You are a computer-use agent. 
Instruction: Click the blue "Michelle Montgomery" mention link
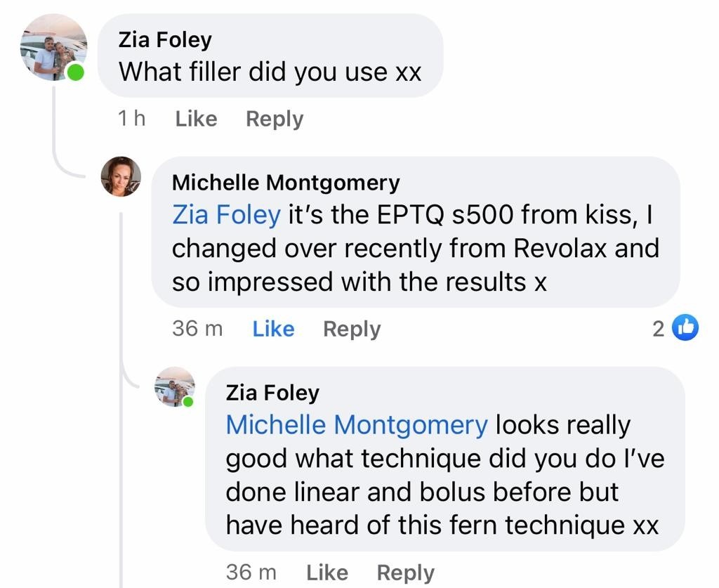[x=356, y=424]
